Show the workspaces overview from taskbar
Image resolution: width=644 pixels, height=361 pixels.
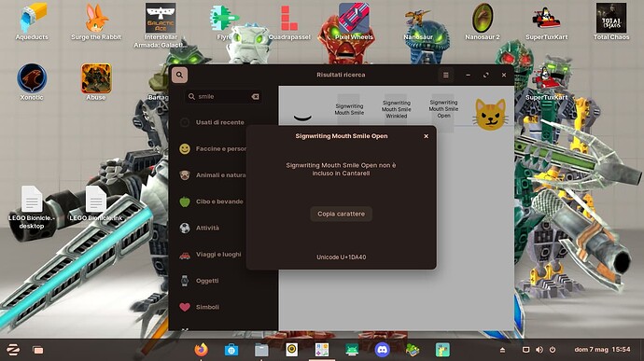tap(37, 350)
